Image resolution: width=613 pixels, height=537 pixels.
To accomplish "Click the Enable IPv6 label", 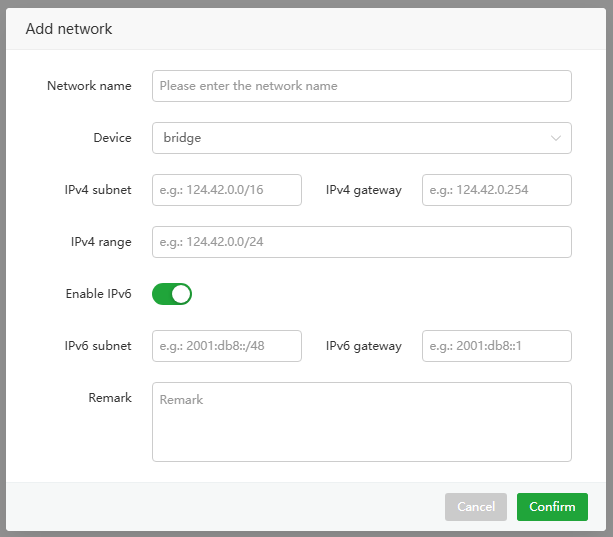I will (98, 294).
